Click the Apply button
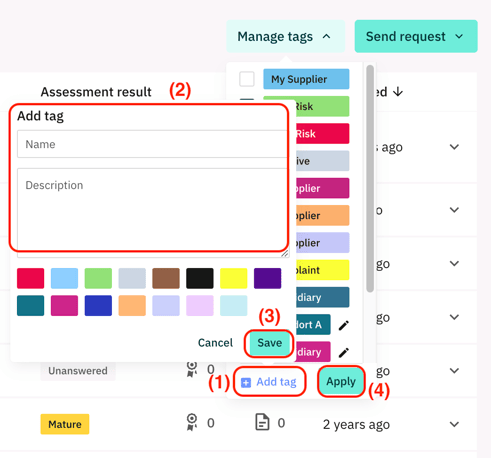The width and height of the screenshot is (491, 458). pyautogui.click(x=341, y=381)
